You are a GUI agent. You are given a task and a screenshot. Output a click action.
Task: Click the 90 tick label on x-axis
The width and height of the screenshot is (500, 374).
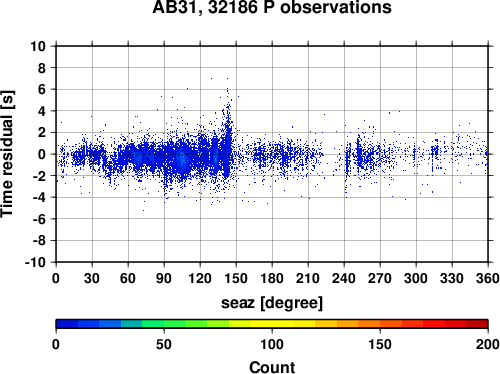[x=164, y=278]
